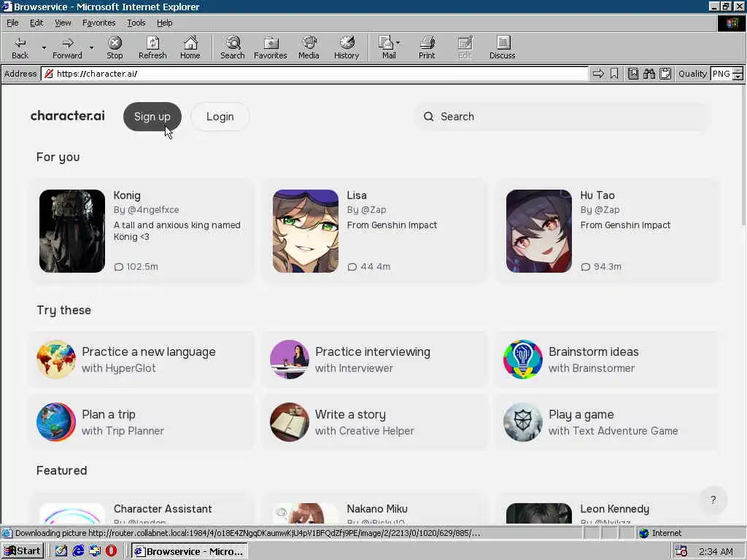Click the 2:34 AM taskbar clock
The width and height of the screenshot is (747, 560).
(x=716, y=551)
